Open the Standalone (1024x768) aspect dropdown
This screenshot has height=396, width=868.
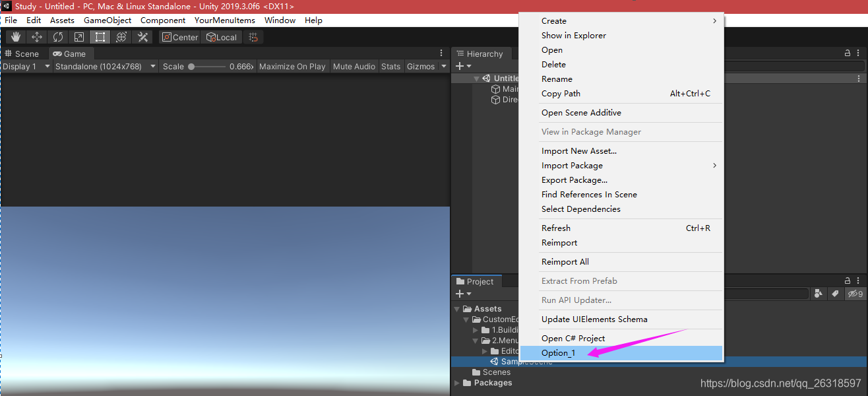pos(106,66)
